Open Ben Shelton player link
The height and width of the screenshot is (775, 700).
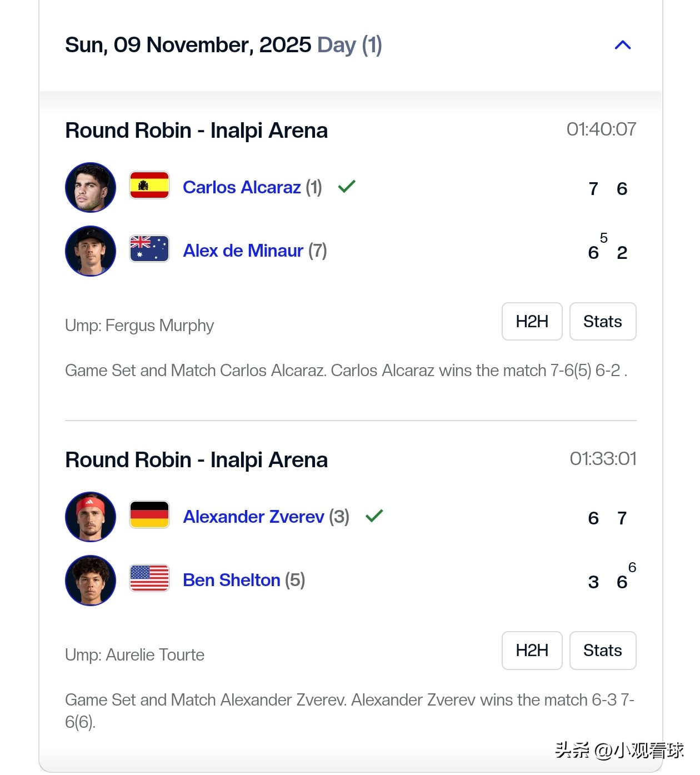231,581
